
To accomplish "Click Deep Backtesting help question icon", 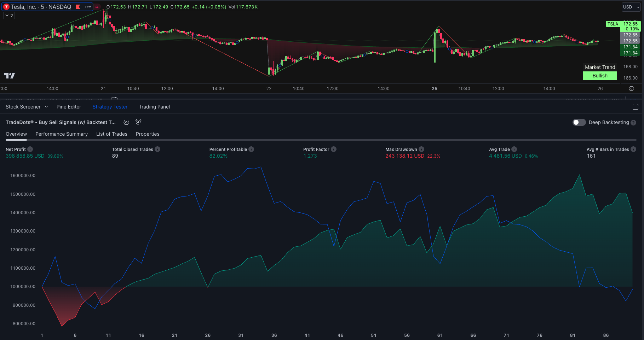I will pyautogui.click(x=633, y=123).
